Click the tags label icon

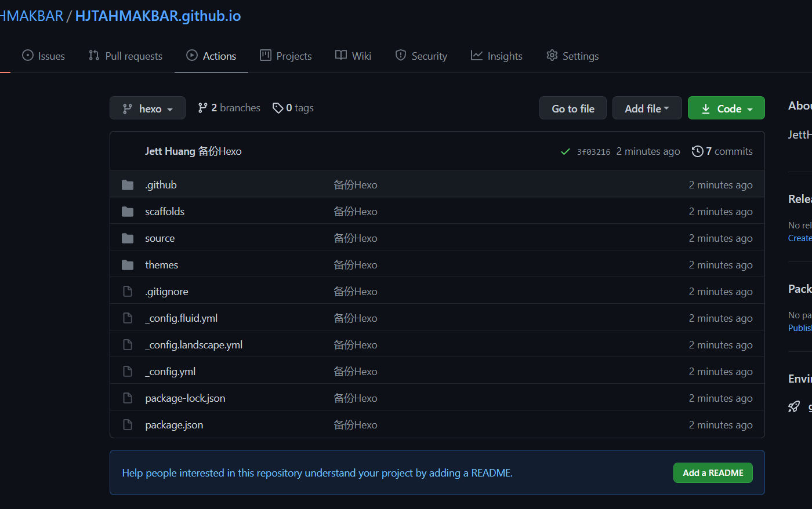(x=278, y=108)
